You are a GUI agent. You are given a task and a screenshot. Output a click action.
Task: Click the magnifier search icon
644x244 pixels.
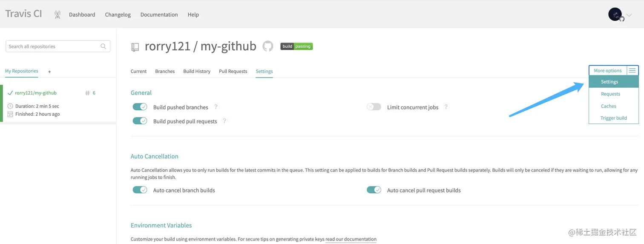(x=103, y=46)
